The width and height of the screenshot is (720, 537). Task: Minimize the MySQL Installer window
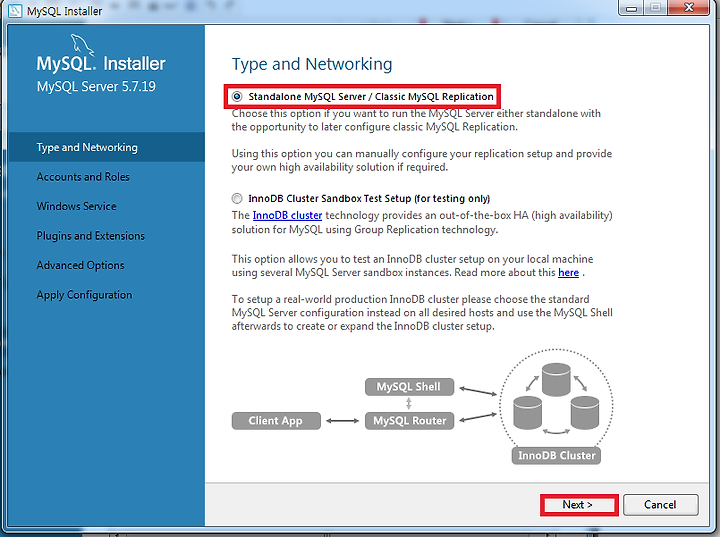pos(631,8)
